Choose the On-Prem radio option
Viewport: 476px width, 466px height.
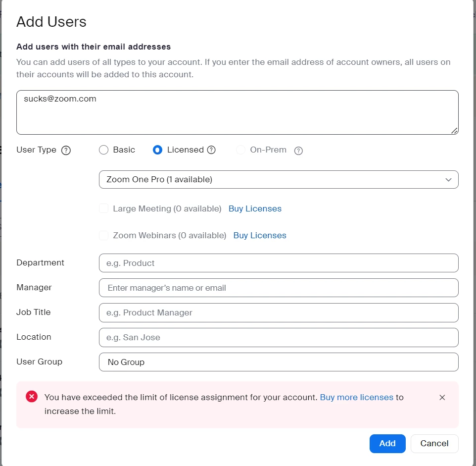240,150
